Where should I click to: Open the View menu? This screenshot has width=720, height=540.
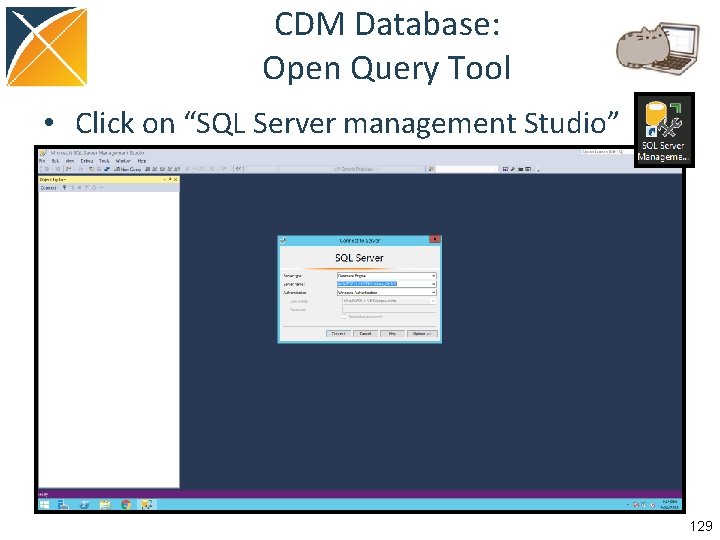70,161
